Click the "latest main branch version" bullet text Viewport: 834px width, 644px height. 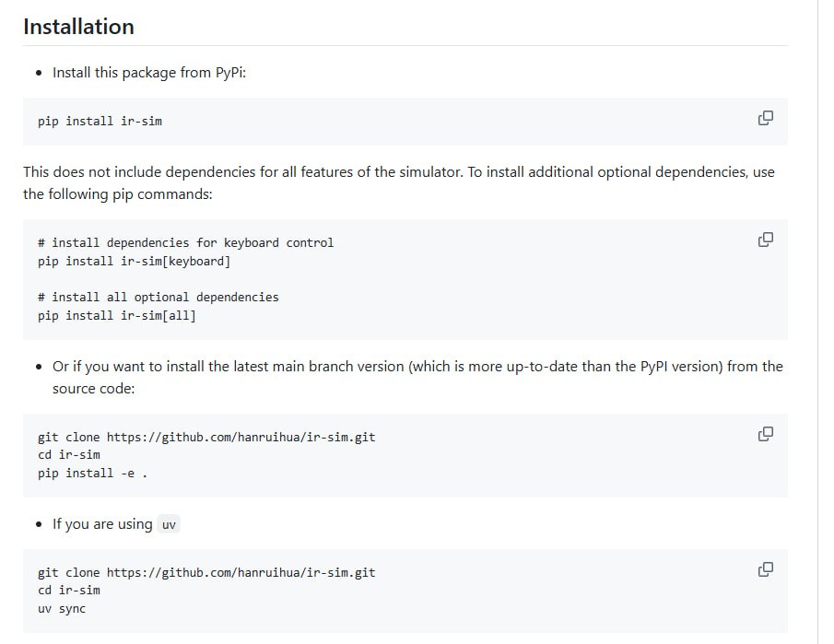(x=417, y=367)
